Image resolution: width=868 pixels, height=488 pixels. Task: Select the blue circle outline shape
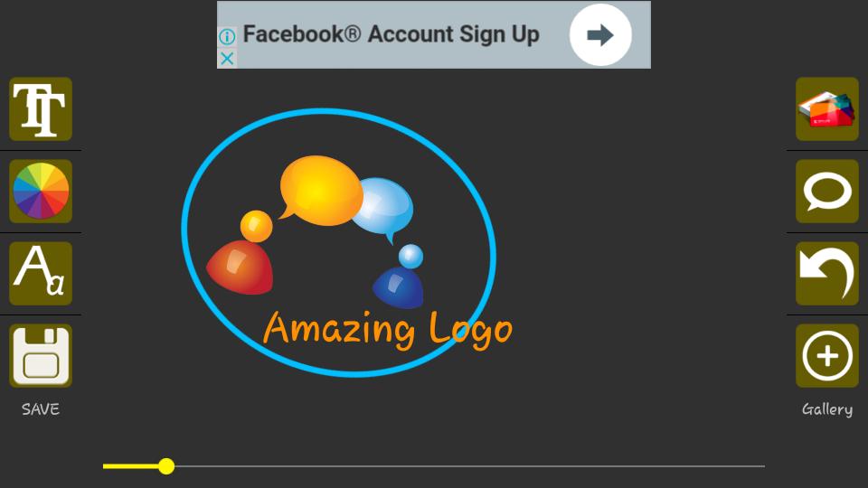(339, 243)
